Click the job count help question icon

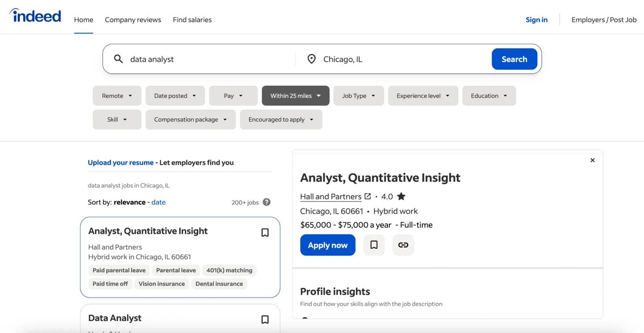pos(267,202)
